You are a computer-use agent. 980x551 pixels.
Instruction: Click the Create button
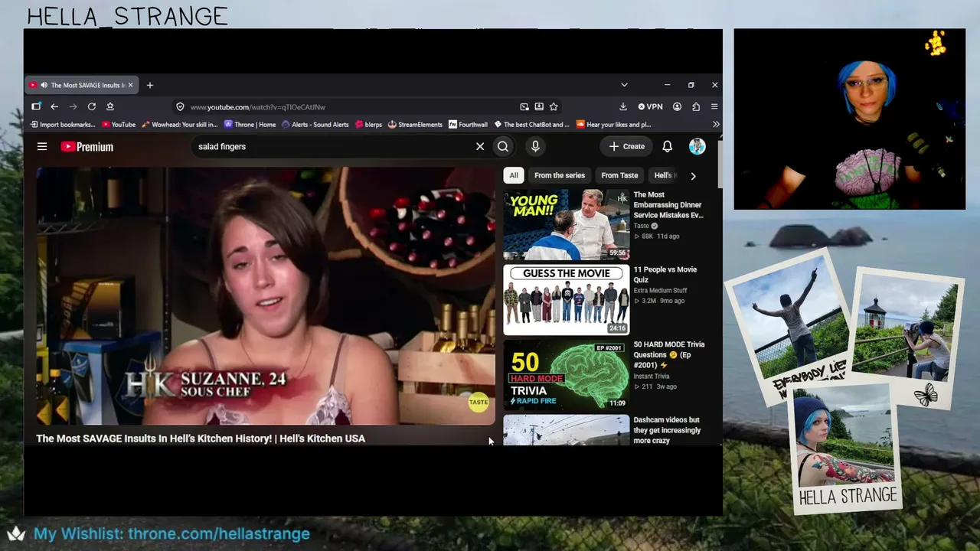pos(627,146)
